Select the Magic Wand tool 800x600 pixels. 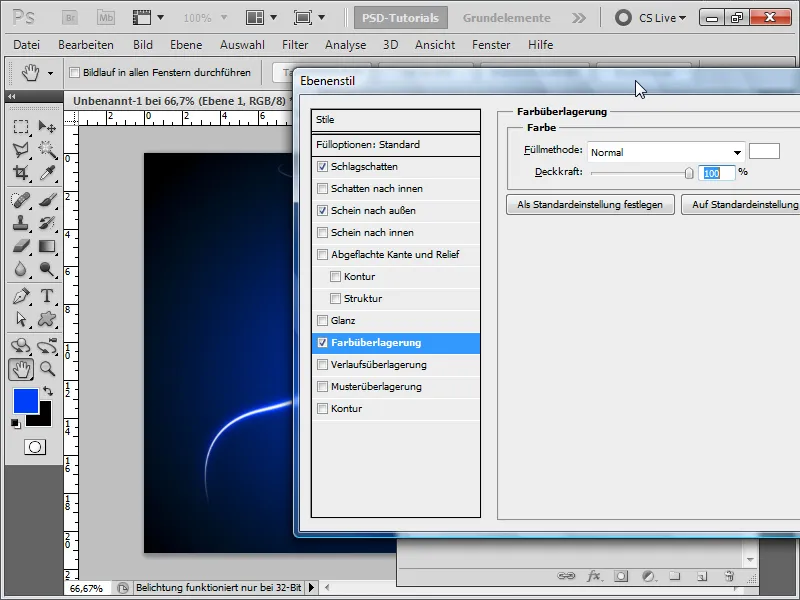coord(47,149)
